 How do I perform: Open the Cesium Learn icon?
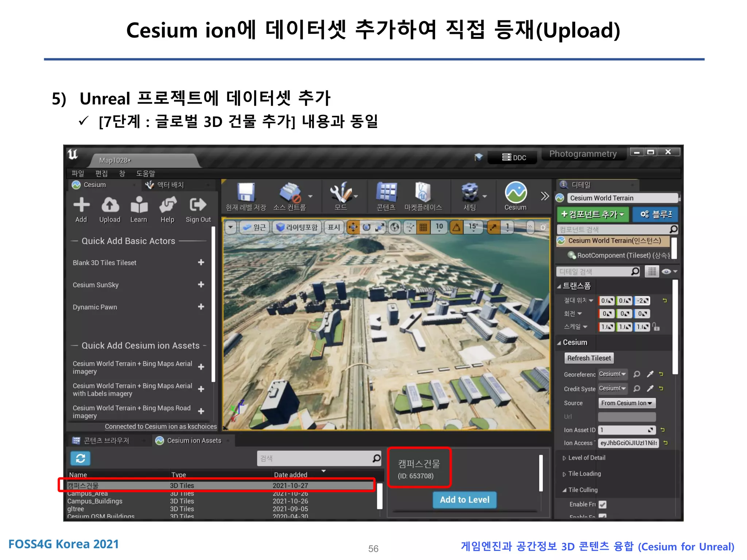(x=139, y=205)
